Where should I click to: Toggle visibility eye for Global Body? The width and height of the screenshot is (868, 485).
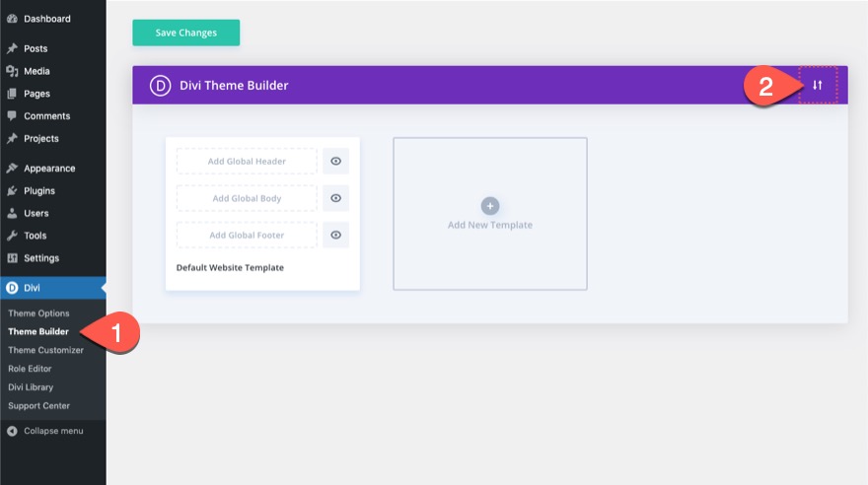coord(335,198)
